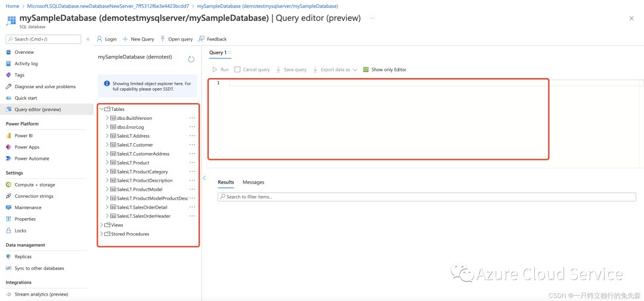Expand the Views folder

pos(101,225)
